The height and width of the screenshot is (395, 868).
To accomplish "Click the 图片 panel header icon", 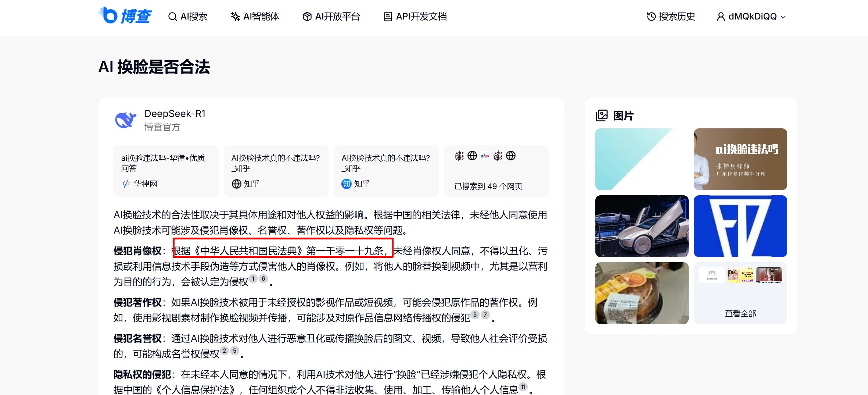I will tap(602, 115).
